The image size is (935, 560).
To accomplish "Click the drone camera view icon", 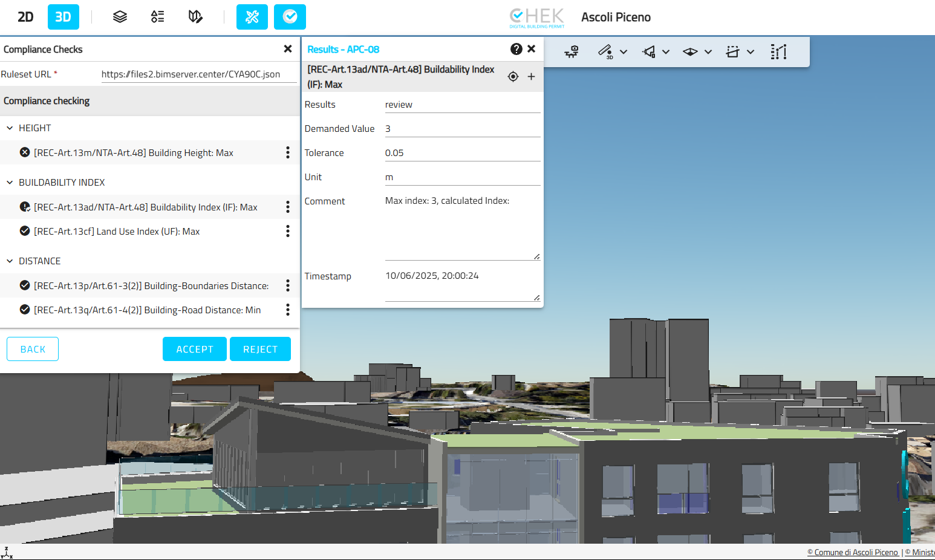I will tap(572, 52).
